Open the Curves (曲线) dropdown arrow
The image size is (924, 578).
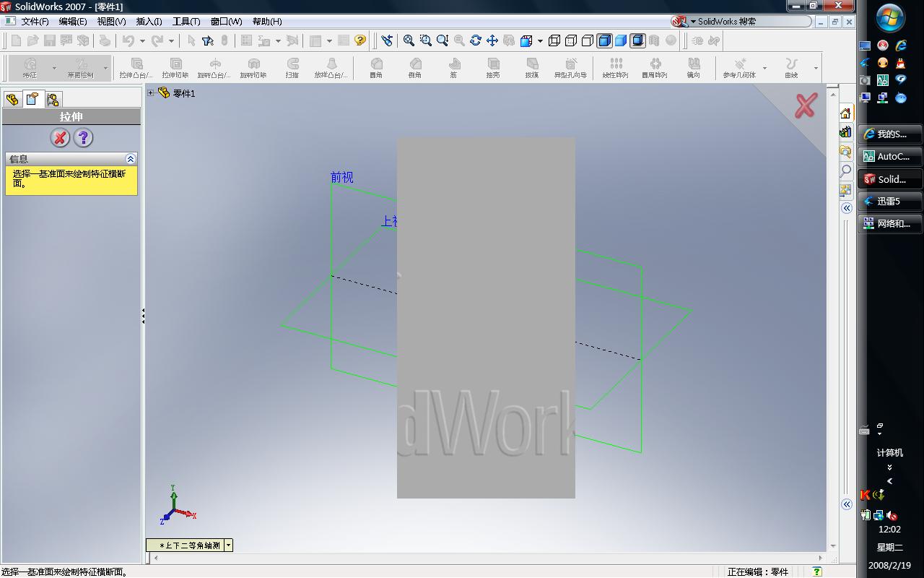(816, 69)
